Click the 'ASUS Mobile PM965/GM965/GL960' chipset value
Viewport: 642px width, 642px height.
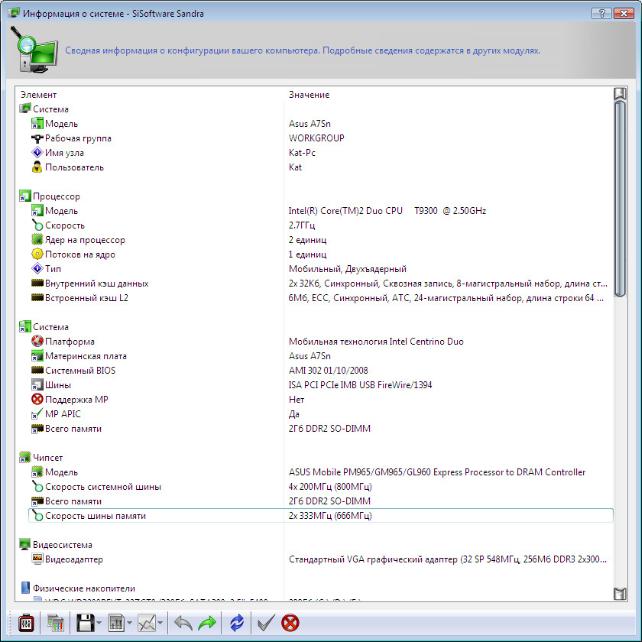pos(437,472)
